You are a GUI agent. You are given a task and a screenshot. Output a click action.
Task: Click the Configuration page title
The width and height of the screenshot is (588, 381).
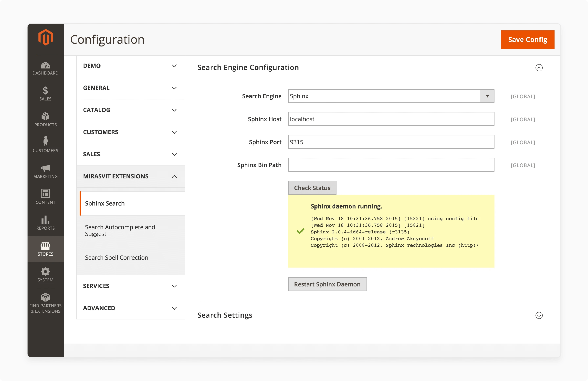[x=107, y=40]
